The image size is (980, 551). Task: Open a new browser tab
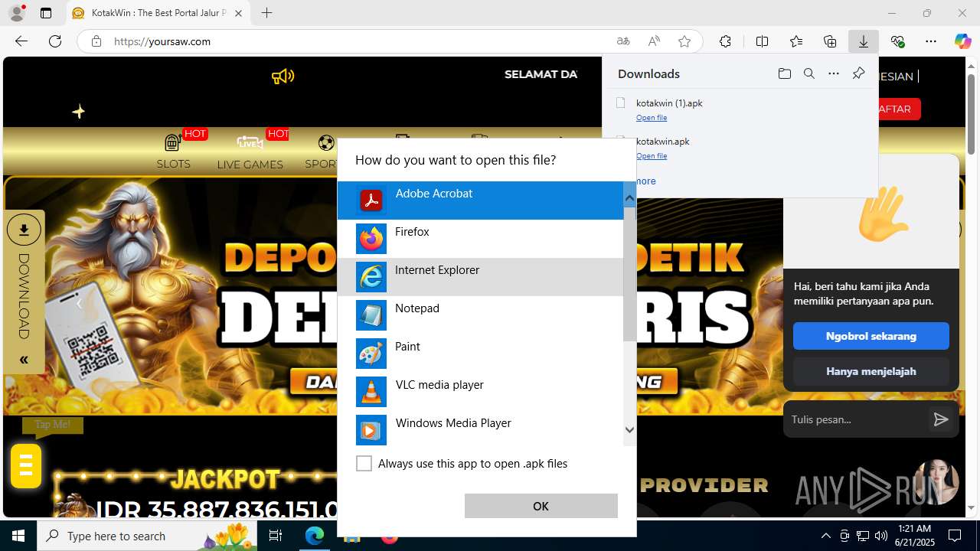pos(266,13)
